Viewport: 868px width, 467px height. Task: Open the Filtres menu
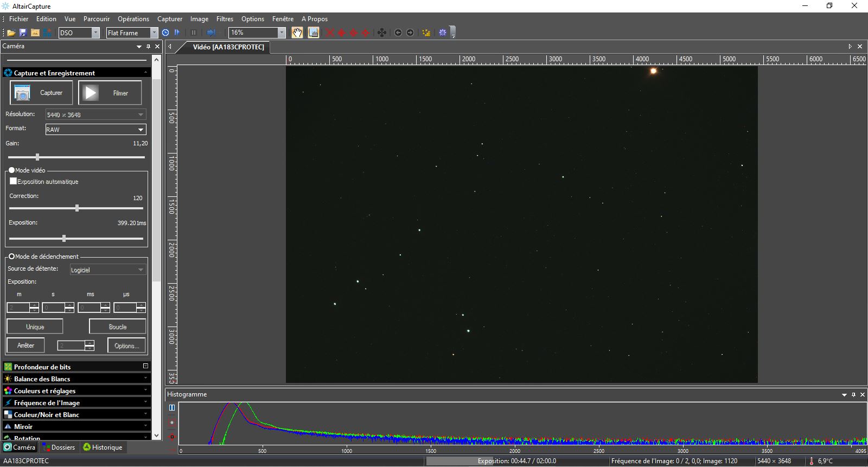point(225,19)
